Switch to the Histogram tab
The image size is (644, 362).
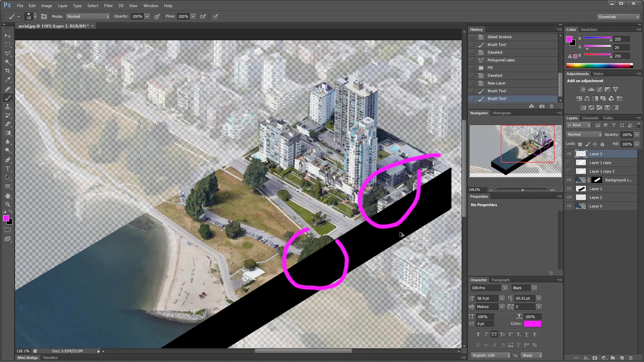point(501,113)
